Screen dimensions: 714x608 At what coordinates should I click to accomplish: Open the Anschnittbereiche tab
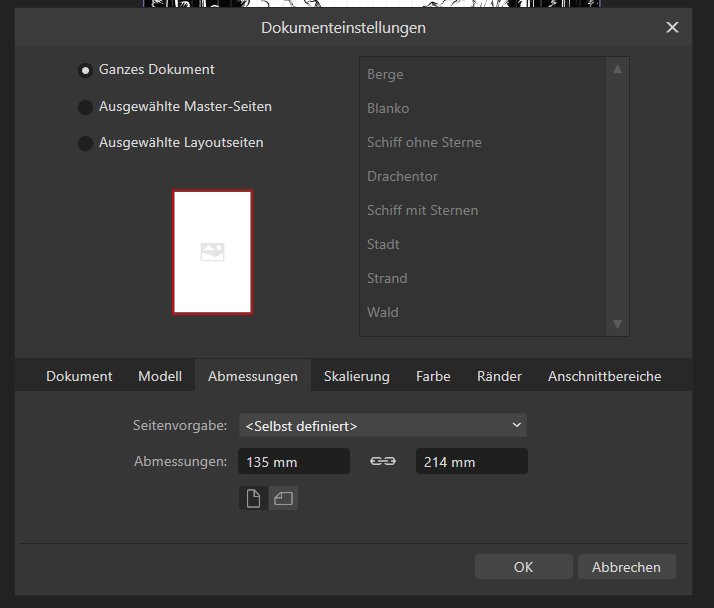click(604, 376)
